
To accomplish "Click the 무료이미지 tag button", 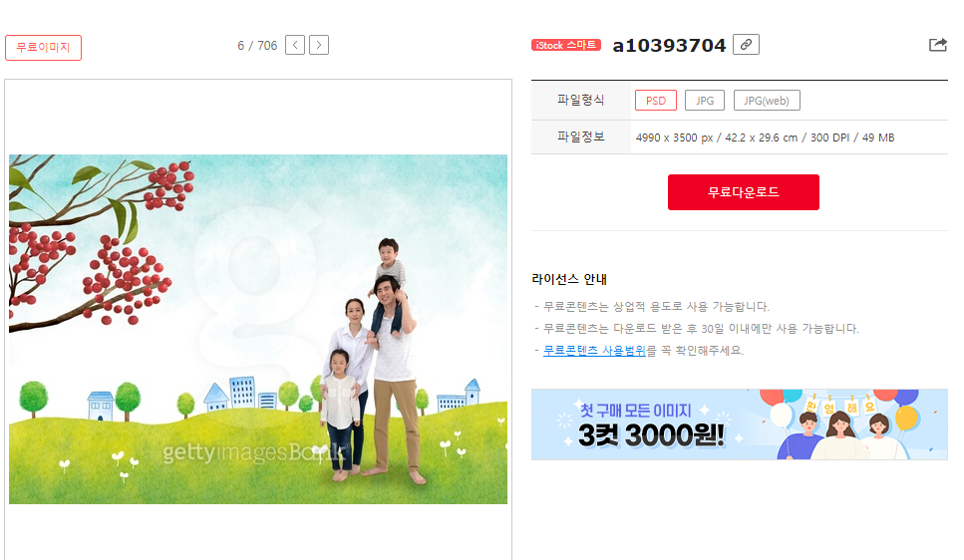I will [43, 48].
